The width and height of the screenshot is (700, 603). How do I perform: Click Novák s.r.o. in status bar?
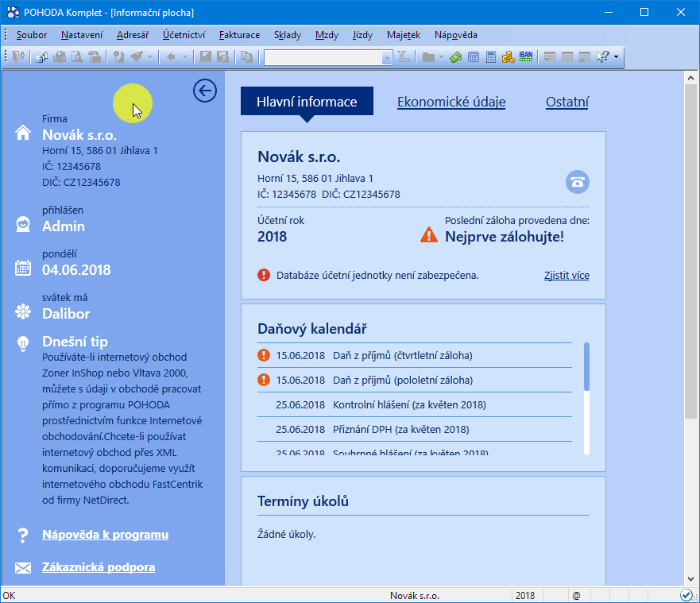coord(415,595)
